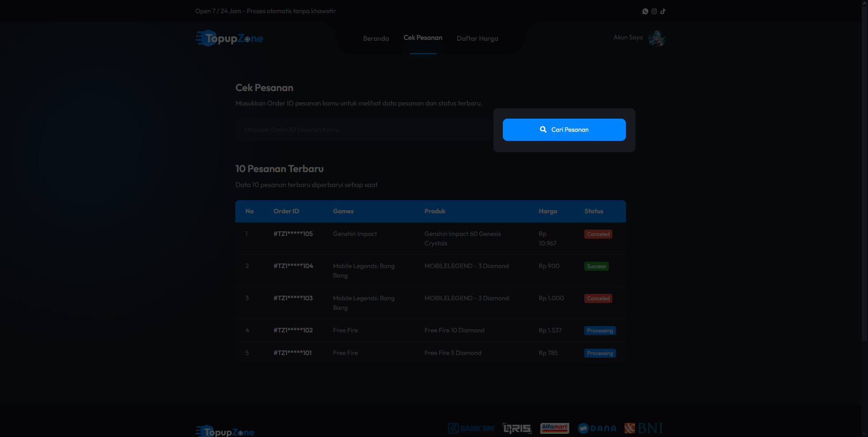
Task: Select order ID #TZ1*****105
Action: pyautogui.click(x=293, y=234)
